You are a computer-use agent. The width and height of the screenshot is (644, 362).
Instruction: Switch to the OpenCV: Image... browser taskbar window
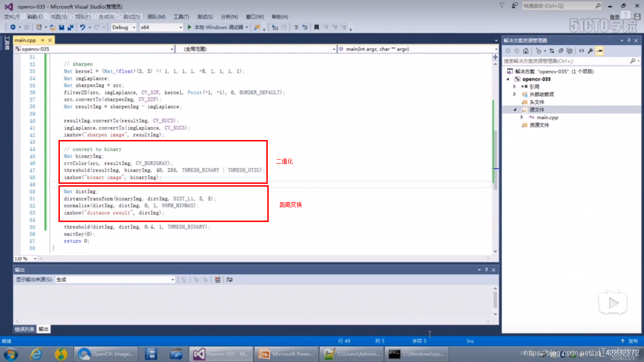click(107, 354)
